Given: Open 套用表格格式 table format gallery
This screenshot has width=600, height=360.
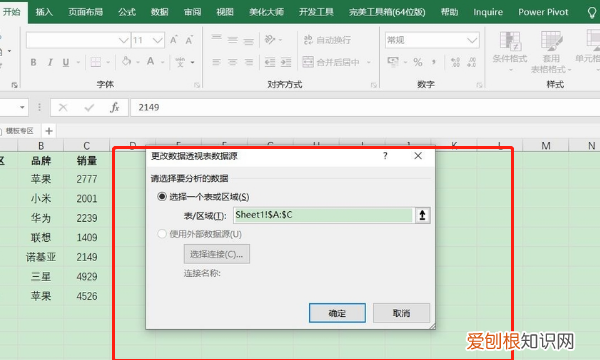Looking at the screenshot, I should 551,52.
